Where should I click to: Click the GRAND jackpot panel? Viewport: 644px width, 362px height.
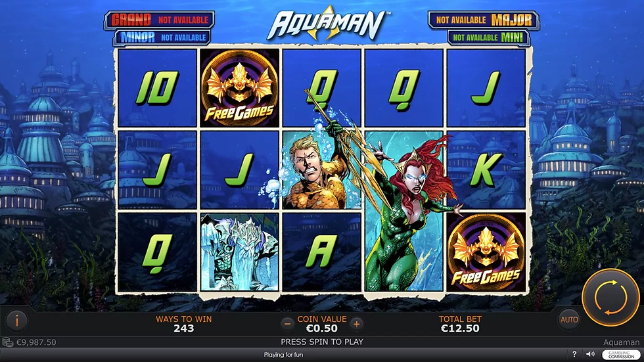(159, 20)
